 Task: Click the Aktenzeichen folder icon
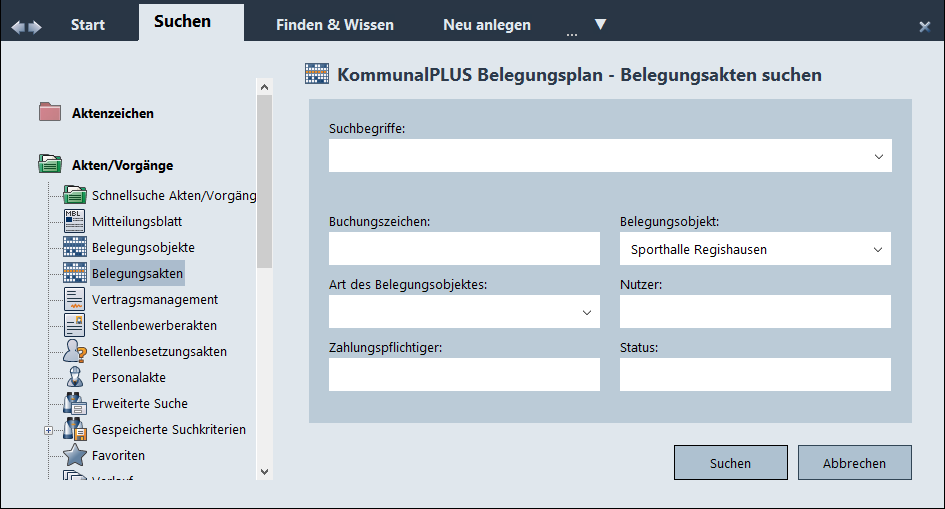pos(50,112)
